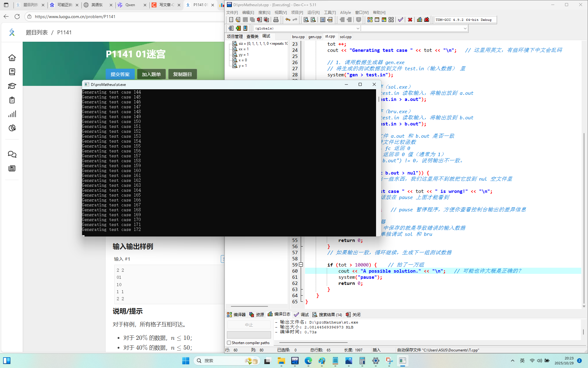The width and height of the screenshot is (588, 368).
Task: Click the 提交答案 button
Action: coord(120,74)
